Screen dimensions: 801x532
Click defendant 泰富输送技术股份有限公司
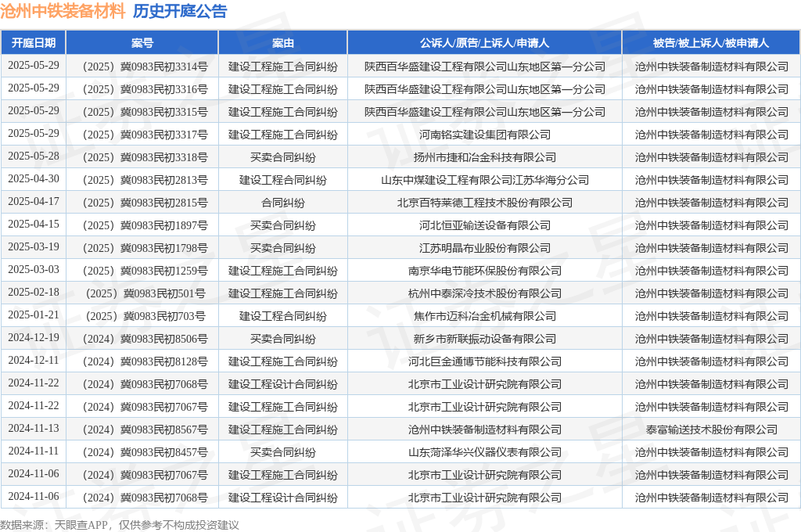[712, 430]
